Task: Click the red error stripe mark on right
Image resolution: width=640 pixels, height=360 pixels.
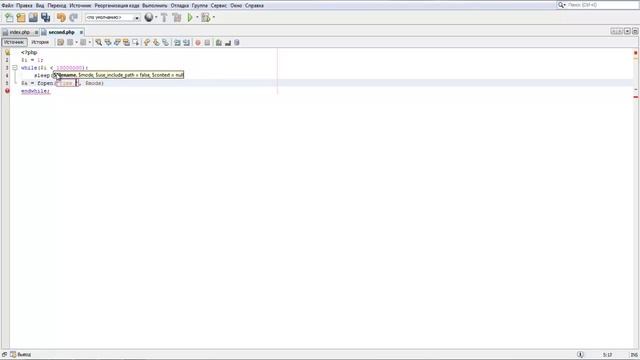Action: point(636,97)
